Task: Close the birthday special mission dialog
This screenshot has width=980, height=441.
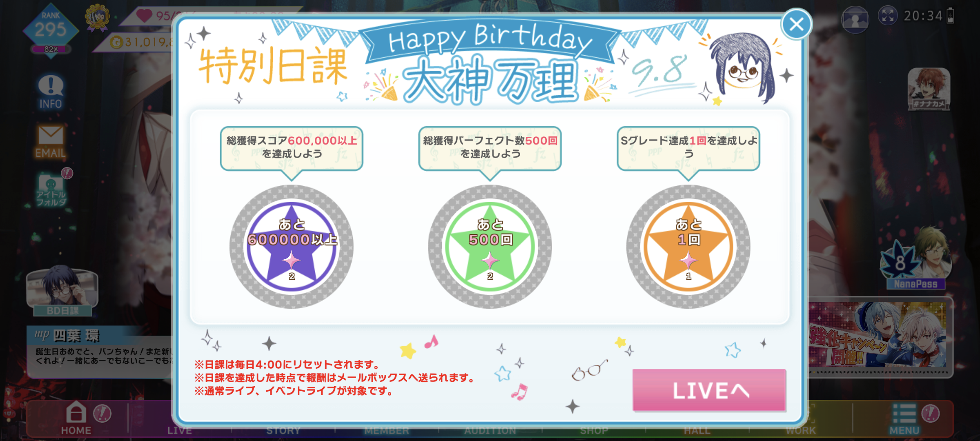Action: (797, 24)
